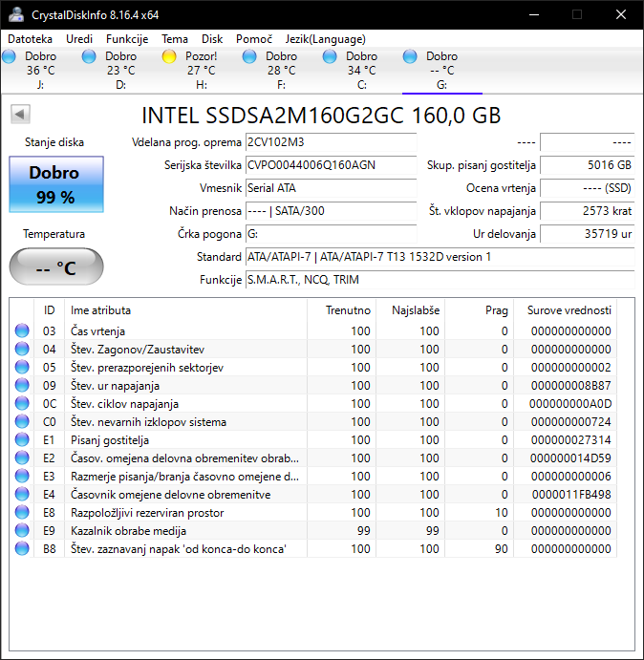Click raw value 0000011FB498
Viewport: 644px width, 660px height.
coord(571,494)
